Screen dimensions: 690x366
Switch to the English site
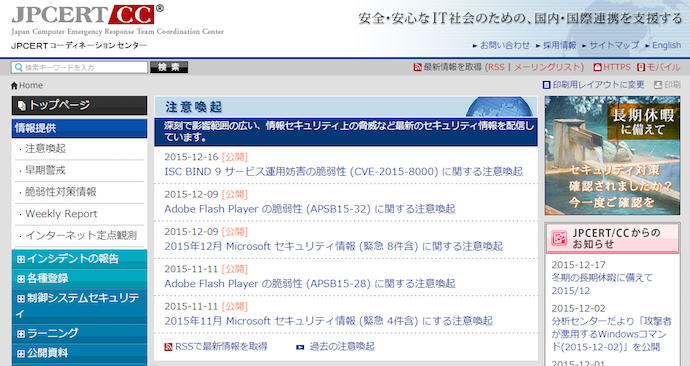[666, 45]
